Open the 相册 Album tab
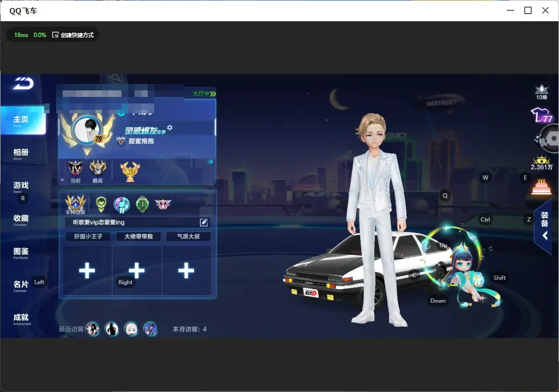This screenshot has height=392, width=559. coord(21,154)
